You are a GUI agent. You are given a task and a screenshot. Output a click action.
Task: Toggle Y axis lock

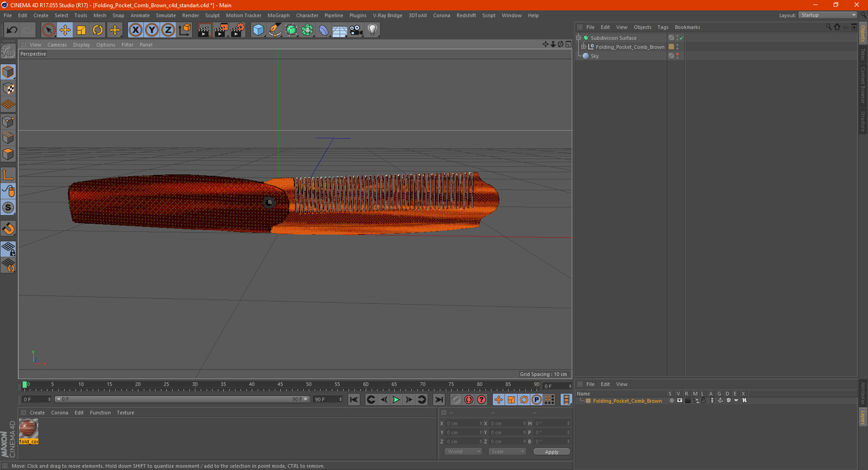point(152,30)
